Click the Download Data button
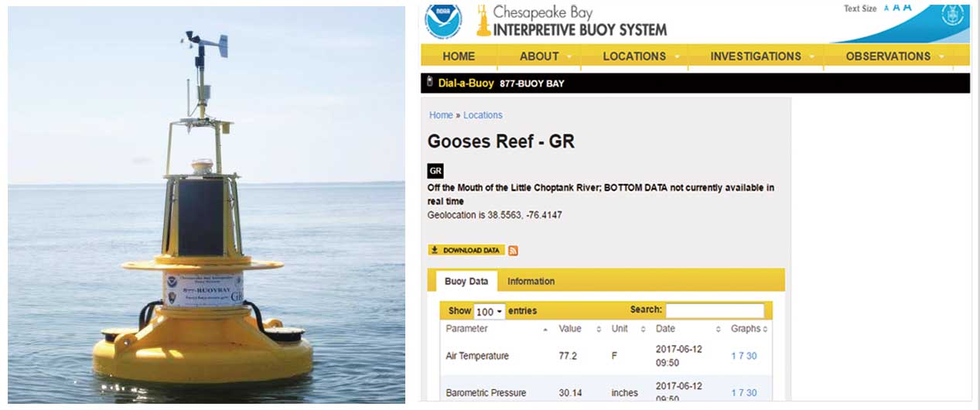The image size is (980, 410). point(466,251)
